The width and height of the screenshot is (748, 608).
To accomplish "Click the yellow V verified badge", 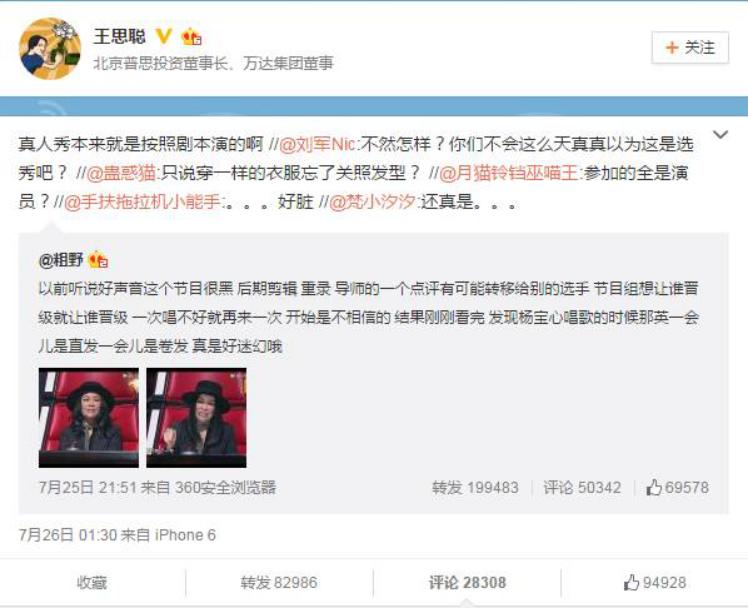I will [x=164, y=36].
